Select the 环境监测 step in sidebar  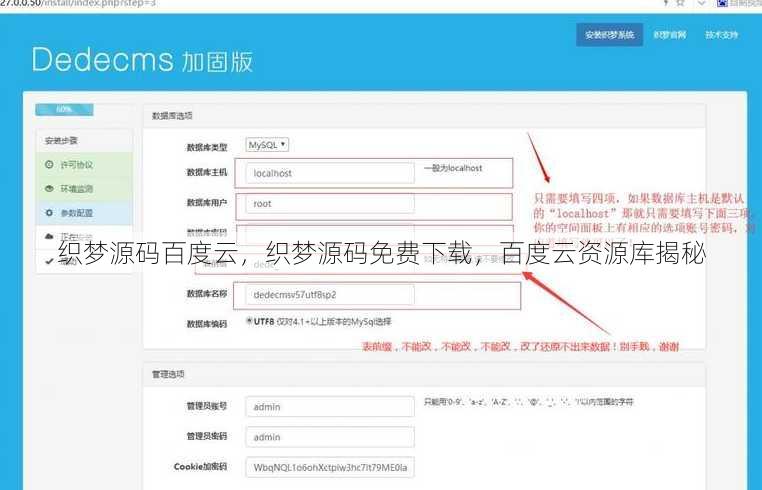(84, 189)
